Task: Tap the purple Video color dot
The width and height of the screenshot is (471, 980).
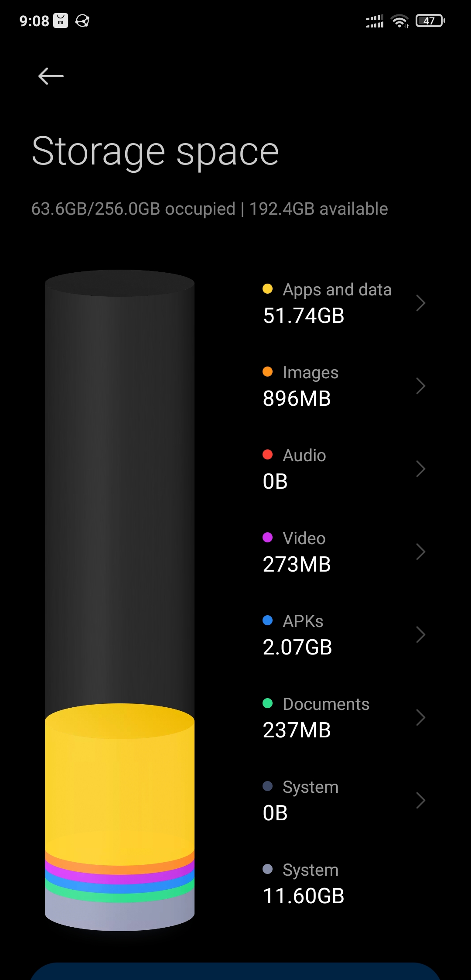Action: [268, 538]
